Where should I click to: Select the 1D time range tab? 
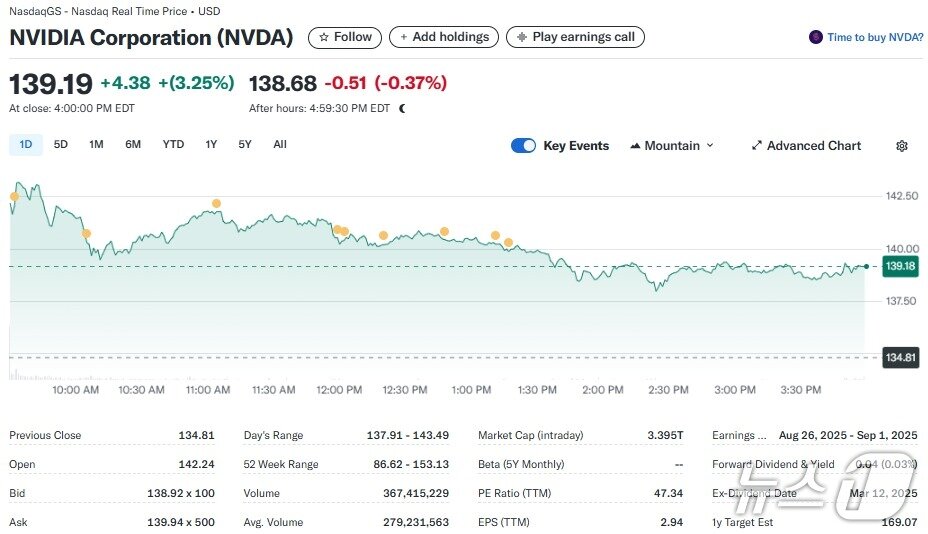point(26,144)
